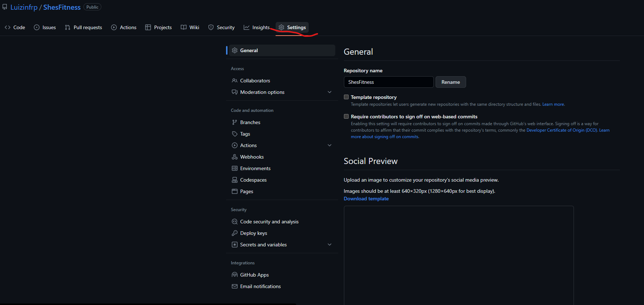The height and width of the screenshot is (305, 644).
Task: Check Require contributors to sign off checkbox
Action: coord(346,117)
